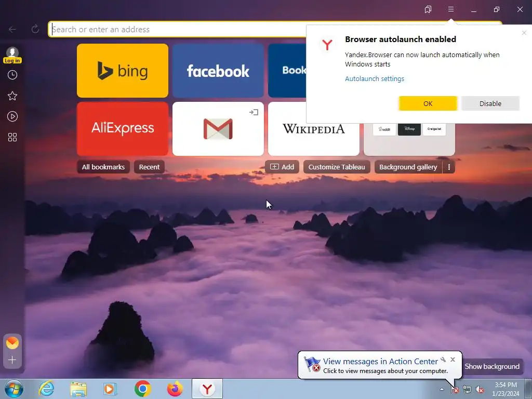Open the Yandex Browser main menu
Screen dimensions: 532x399
(x=451, y=9)
